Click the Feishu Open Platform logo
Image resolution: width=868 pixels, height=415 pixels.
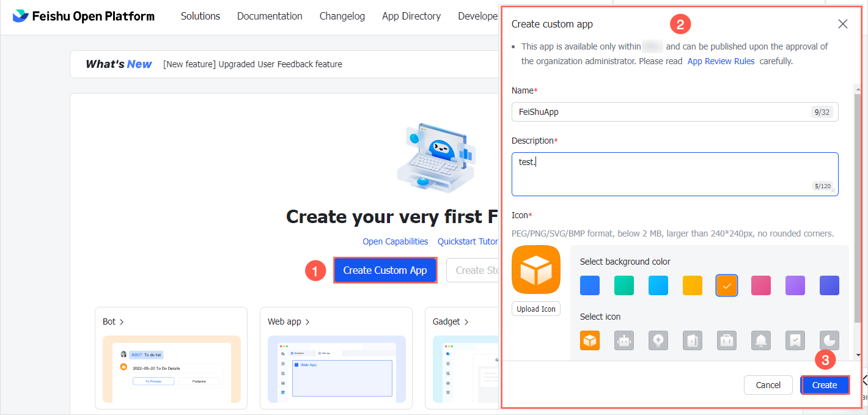[84, 17]
